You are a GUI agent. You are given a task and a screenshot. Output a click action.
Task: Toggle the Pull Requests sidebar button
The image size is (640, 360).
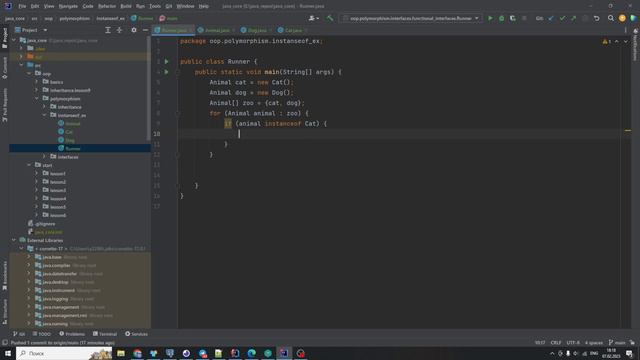tap(4, 105)
